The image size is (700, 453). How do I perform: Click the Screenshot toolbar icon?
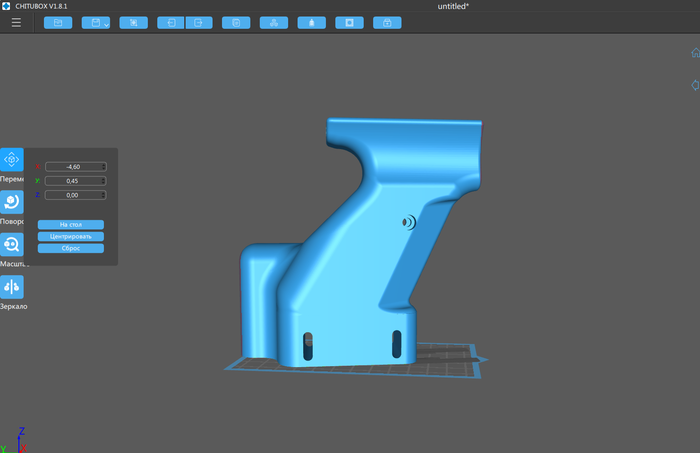pyautogui.click(x=133, y=23)
